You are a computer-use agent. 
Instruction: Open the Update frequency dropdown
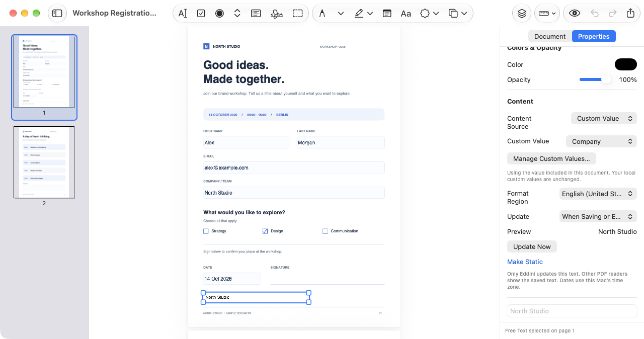[x=599, y=217]
